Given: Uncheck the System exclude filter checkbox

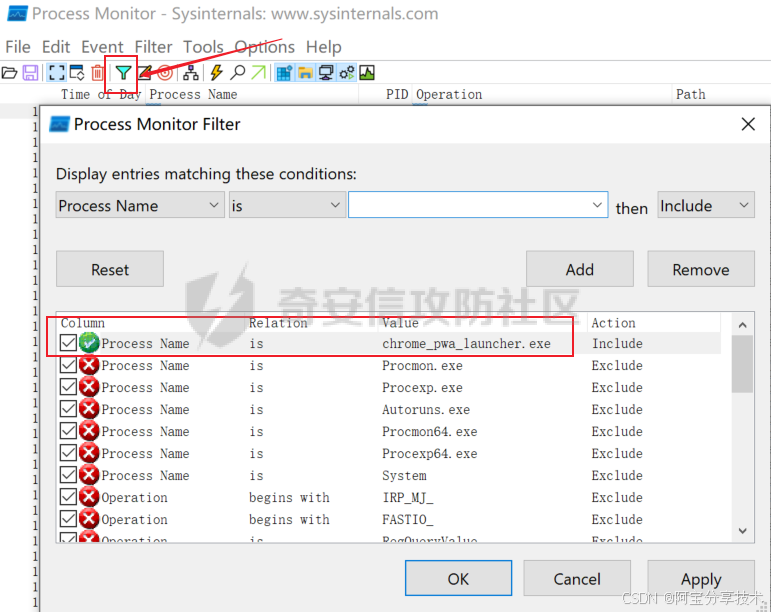Looking at the screenshot, I should (68, 475).
